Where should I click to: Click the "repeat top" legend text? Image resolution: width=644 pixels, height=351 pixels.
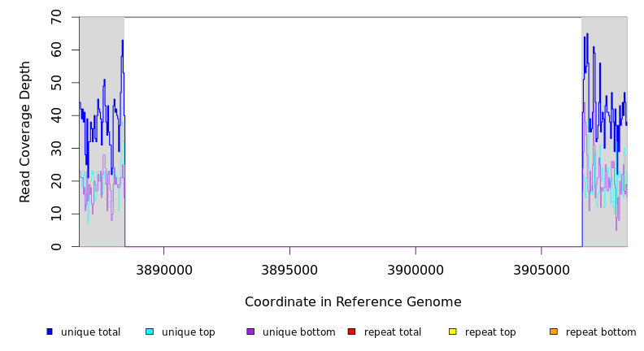[x=494, y=332]
